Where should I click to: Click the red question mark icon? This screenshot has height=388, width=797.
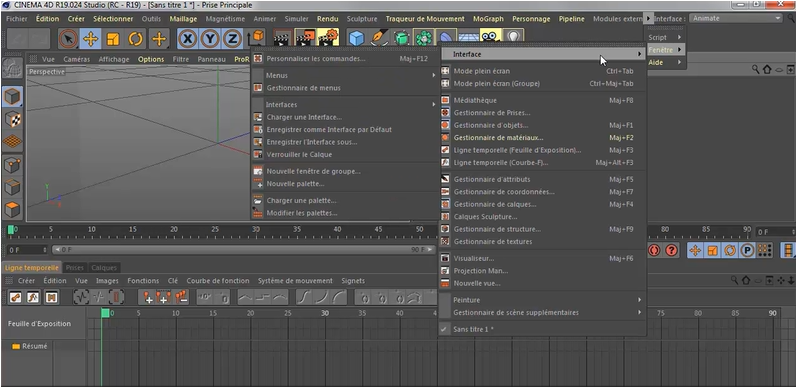pyautogui.click(x=672, y=250)
